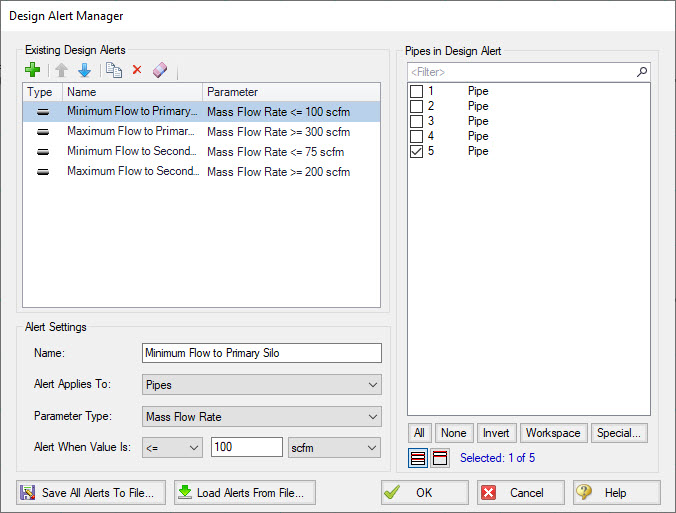
Task: Add a new design alert with green plus
Action: point(33,70)
